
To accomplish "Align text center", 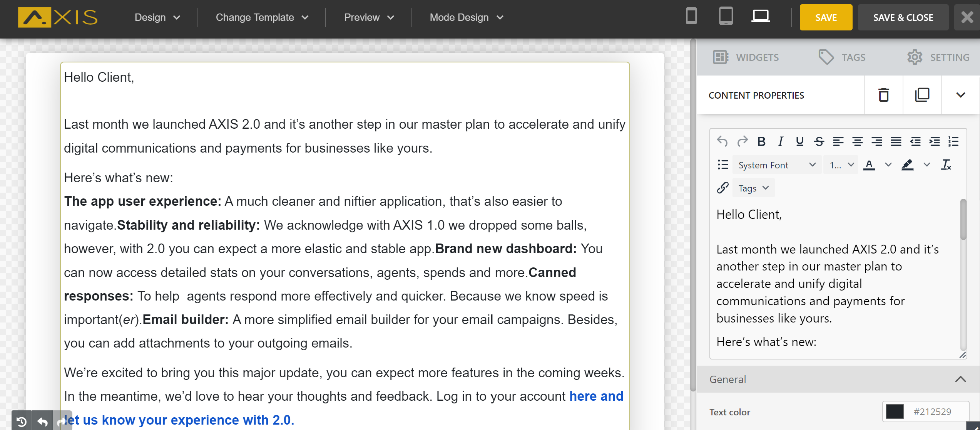I will [x=858, y=141].
